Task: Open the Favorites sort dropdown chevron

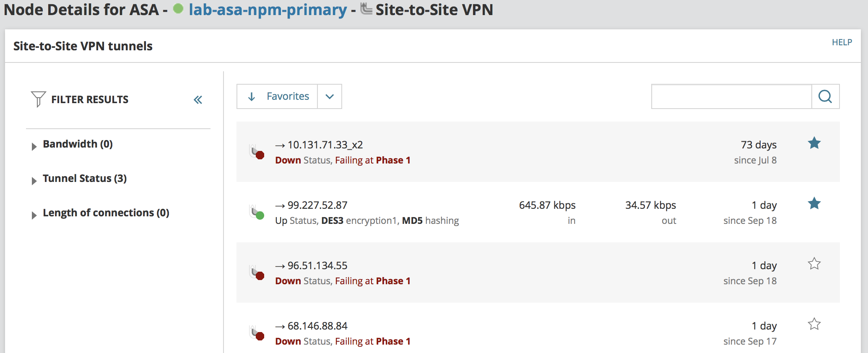Action: click(330, 96)
